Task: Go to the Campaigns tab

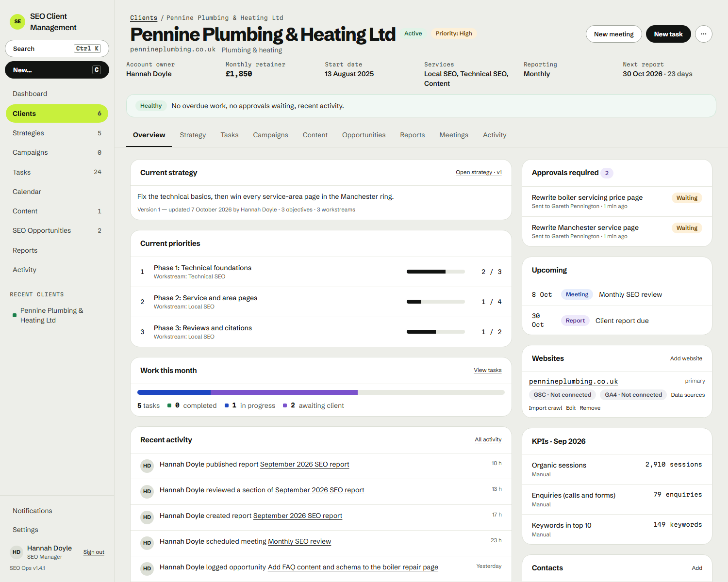Action: 270,135
